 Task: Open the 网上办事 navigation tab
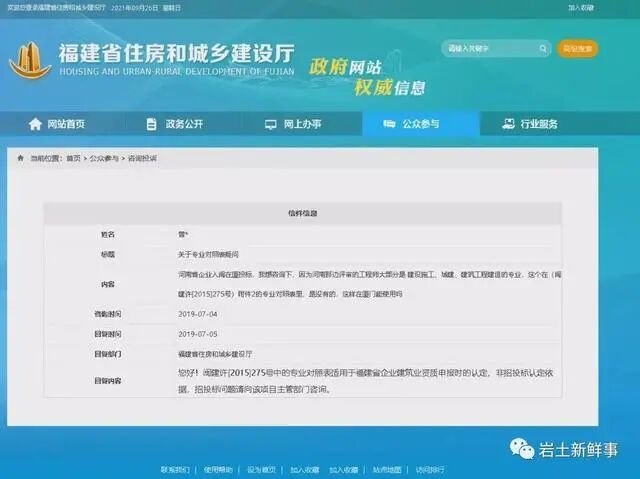293,124
